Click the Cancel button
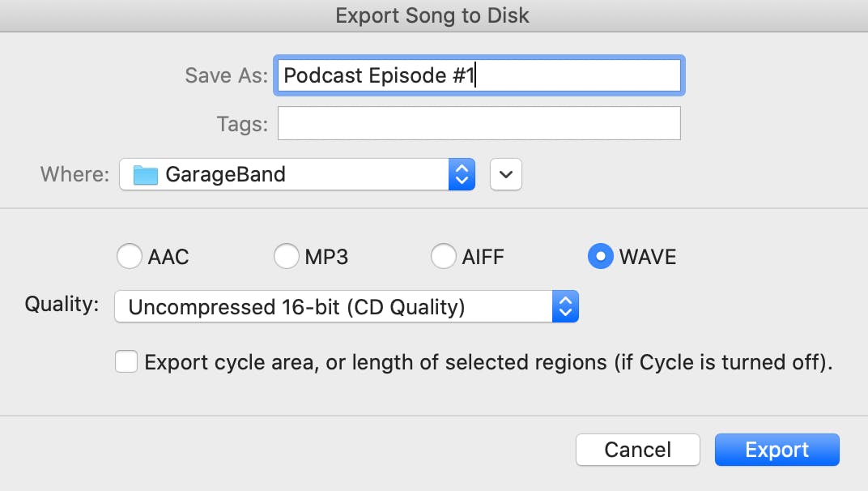The height and width of the screenshot is (491, 868). pyautogui.click(x=637, y=449)
